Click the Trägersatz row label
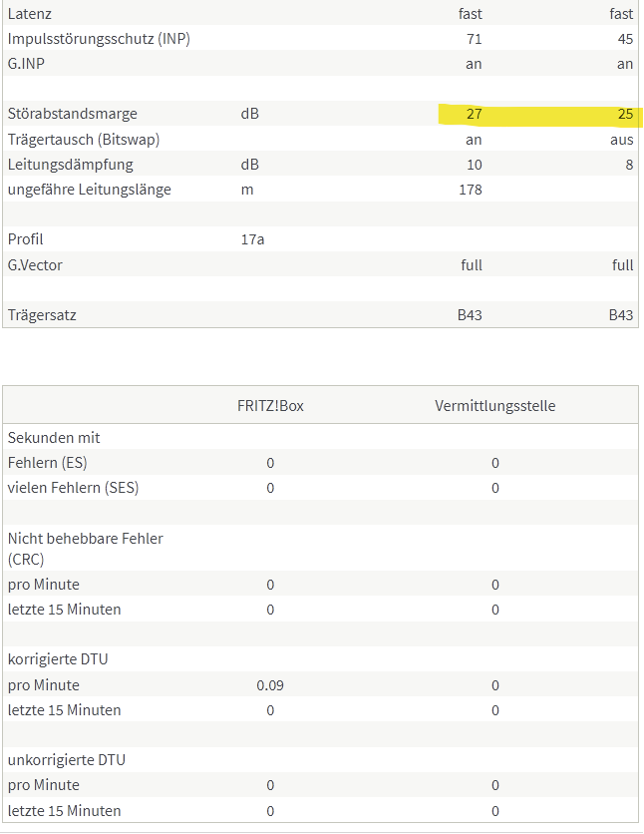This screenshot has height=834, width=644. 42,315
